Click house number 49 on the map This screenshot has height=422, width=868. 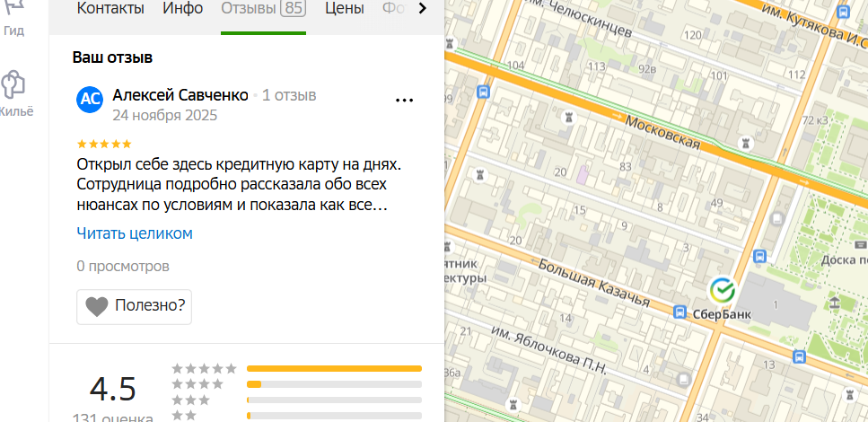coord(717,203)
